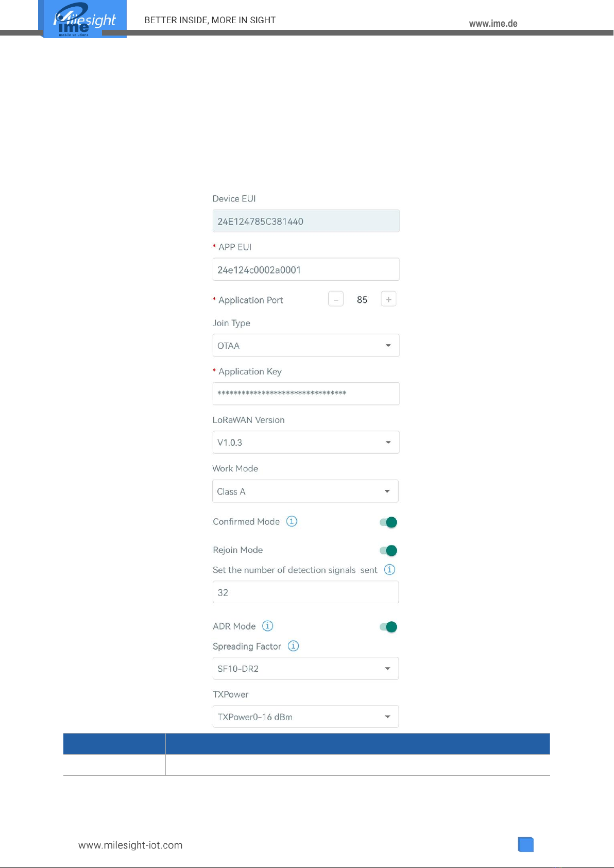Turn off the ADR Mode switch

388,627
